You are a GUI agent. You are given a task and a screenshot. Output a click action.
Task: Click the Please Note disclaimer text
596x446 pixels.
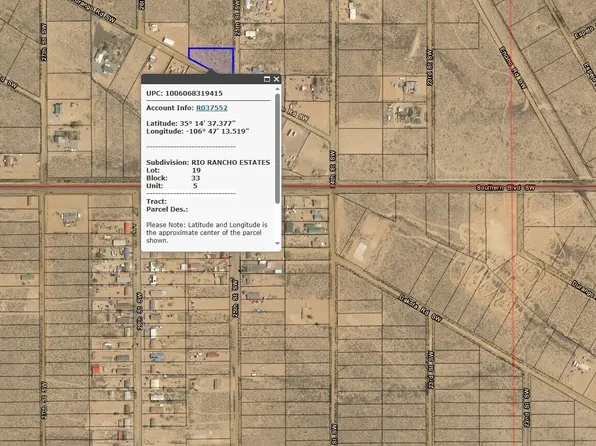tap(207, 233)
